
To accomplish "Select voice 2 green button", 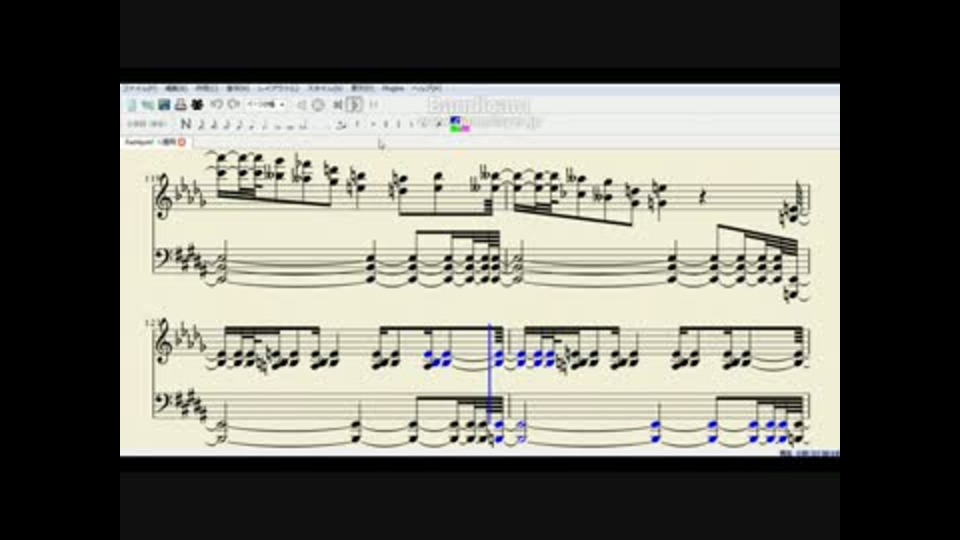I will pos(454,129).
